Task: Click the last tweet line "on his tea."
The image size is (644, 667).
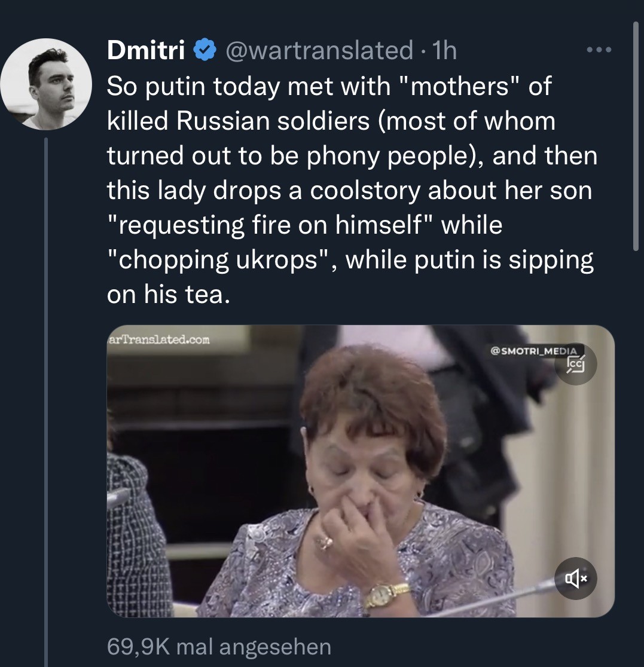Action: [x=167, y=295]
